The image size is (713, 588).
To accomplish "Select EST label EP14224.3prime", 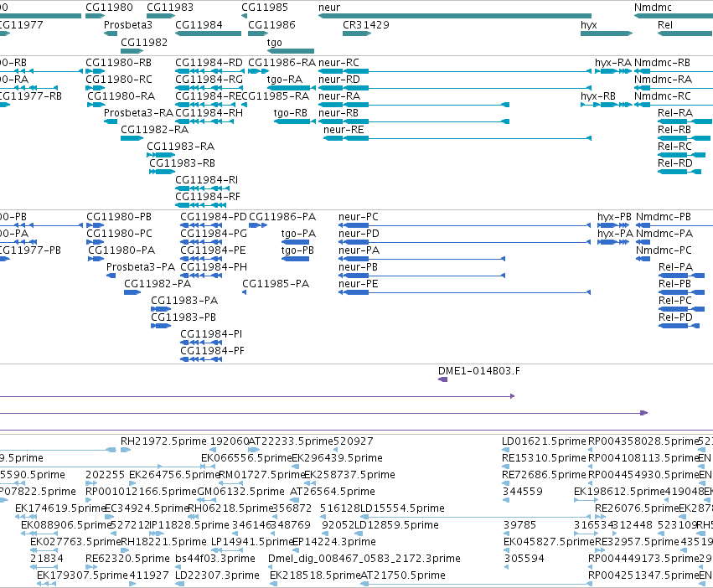I will click(x=333, y=543).
